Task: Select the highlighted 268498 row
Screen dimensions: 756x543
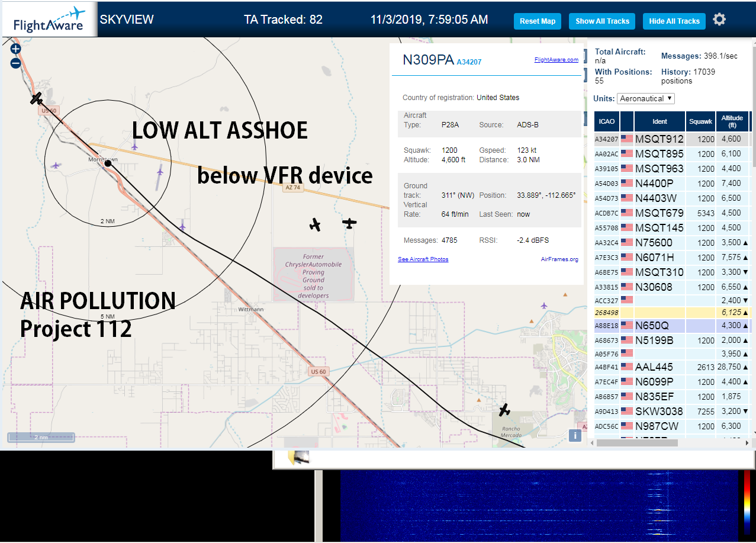Action: pos(673,313)
